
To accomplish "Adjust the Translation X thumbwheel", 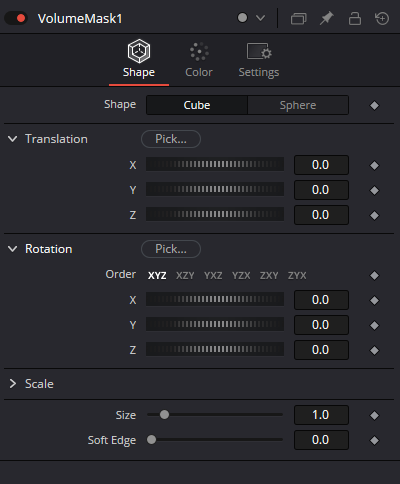I will click(x=215, y=164).
